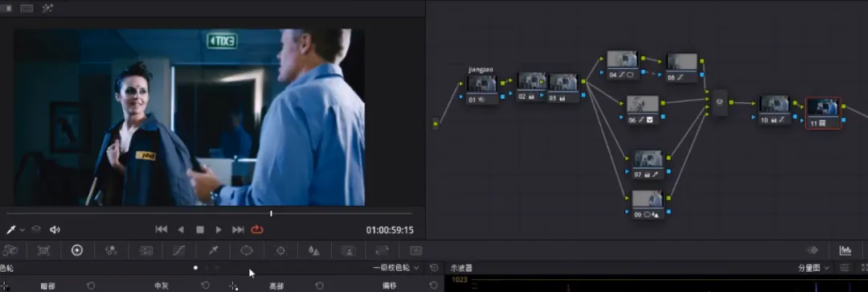Image resolution: width=868 pixels, height=292 pixels.
Task: Expand the viewer picker tool dropdown arrow
Action: [x=23, y=230]
